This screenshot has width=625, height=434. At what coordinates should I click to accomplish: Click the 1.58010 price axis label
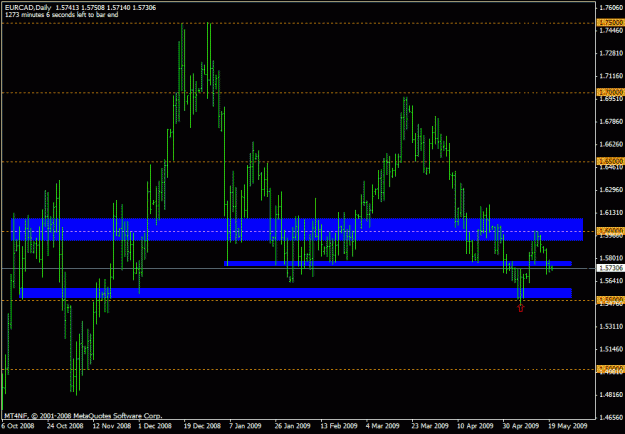click(x=611, y=258)
